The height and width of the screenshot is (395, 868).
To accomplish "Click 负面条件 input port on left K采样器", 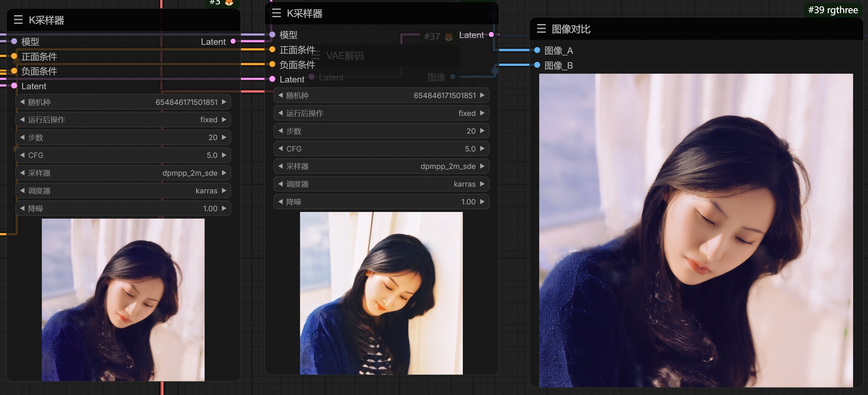I will click(14, 71).
